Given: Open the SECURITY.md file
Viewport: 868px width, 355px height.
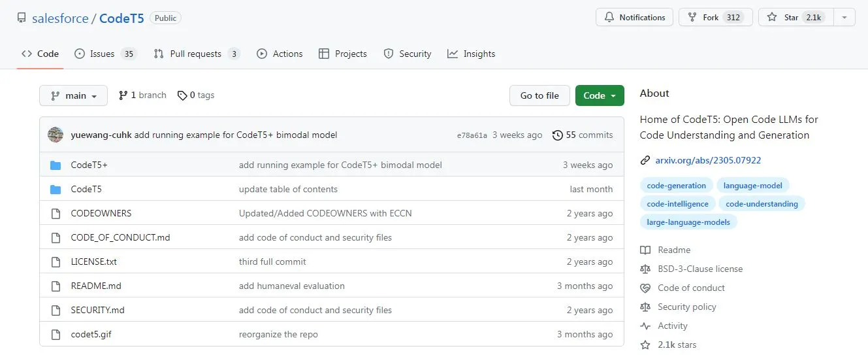Looking at the screenshot, I should coord(97,311).
